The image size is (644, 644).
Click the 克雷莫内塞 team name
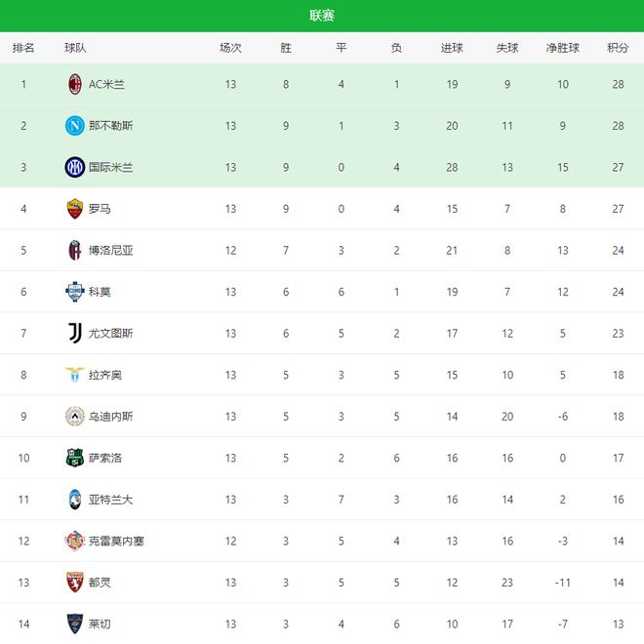click(116, 541)
